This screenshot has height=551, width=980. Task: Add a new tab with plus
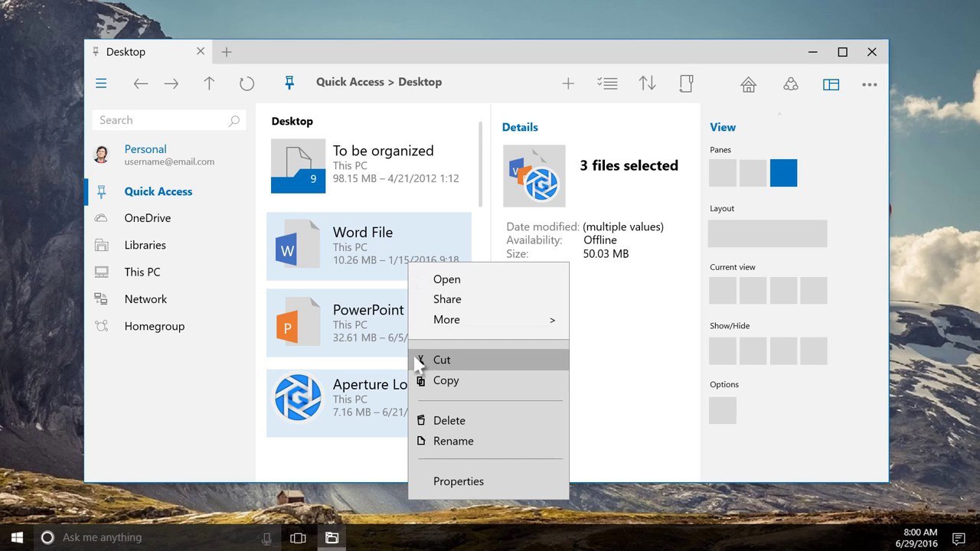[x=227, y=52]
